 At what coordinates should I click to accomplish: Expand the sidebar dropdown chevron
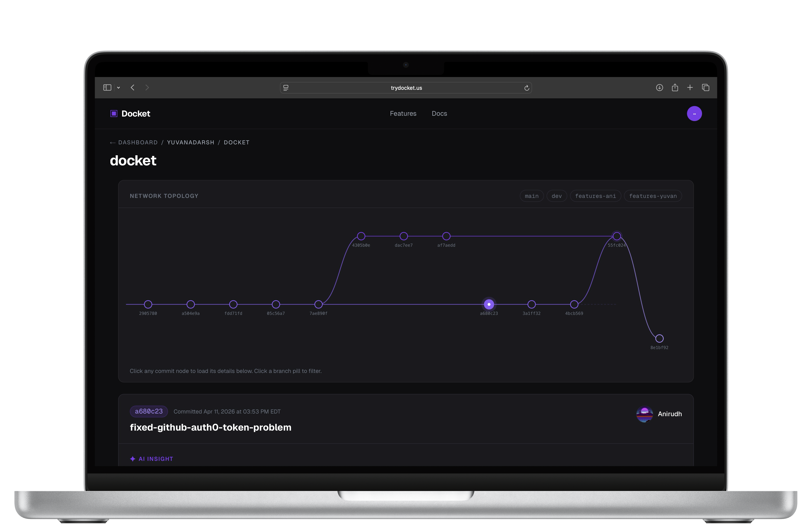coord(118,88)
